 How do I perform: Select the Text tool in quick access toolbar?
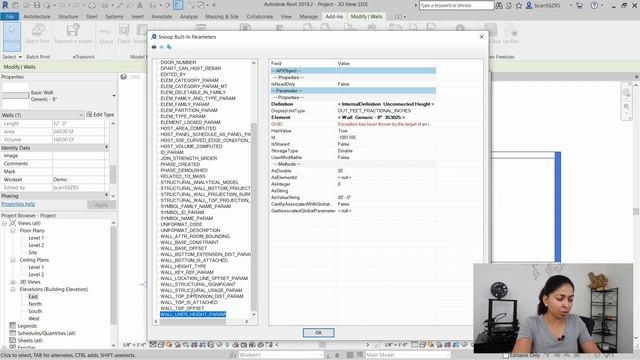click(x=140, y=5)
